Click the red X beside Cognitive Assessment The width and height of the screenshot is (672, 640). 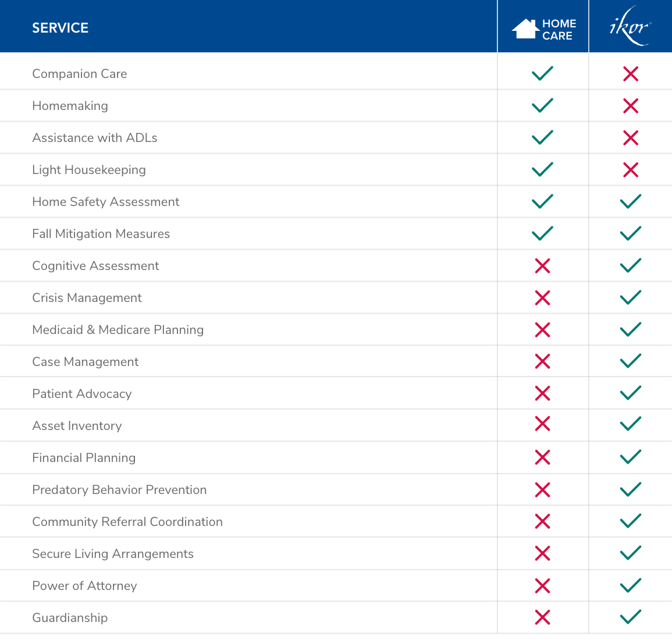[542, 265]
